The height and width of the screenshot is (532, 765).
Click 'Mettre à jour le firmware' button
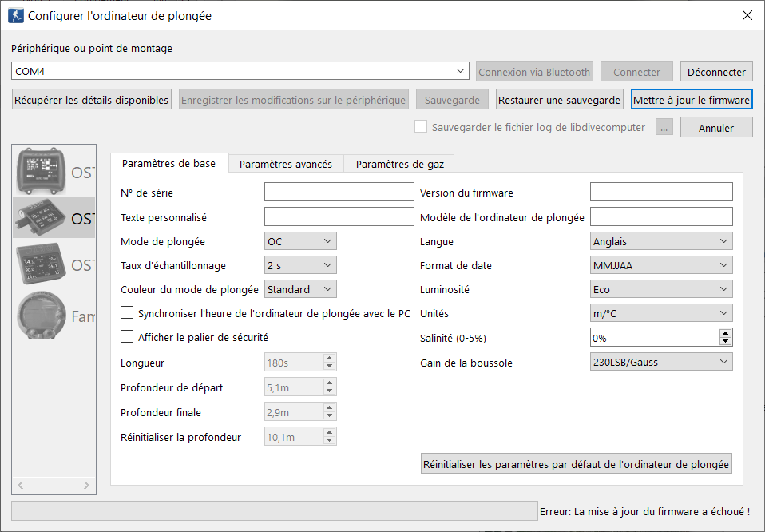point(692,100)
